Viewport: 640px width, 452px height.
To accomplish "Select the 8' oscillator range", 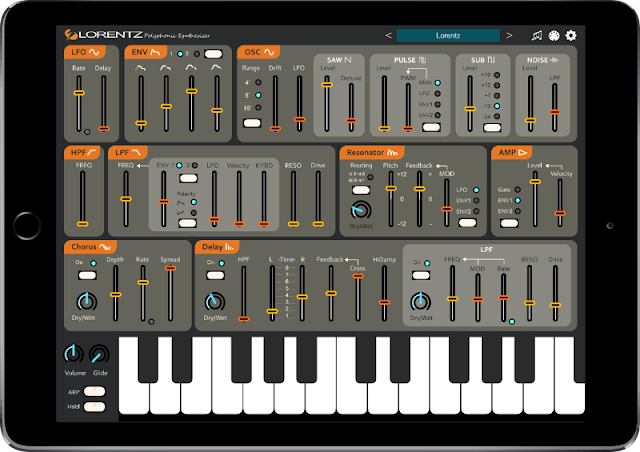I will click(x=258, y=95).
